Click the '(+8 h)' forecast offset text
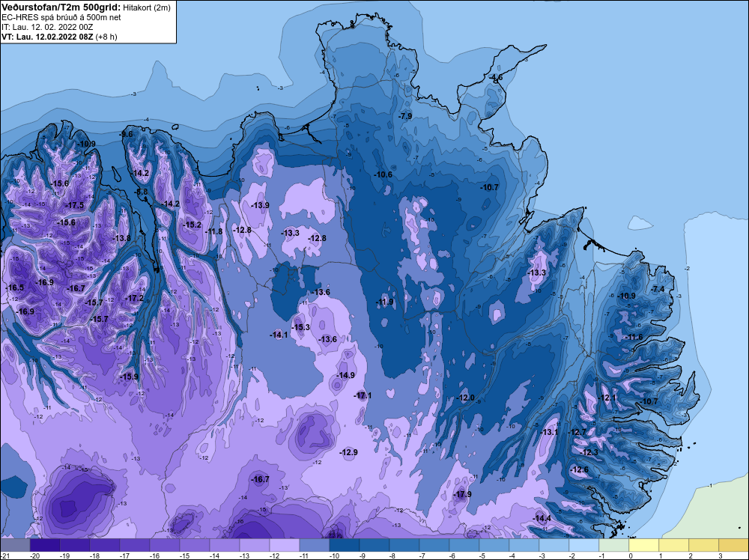749x560 pixels. click(106, 37)
